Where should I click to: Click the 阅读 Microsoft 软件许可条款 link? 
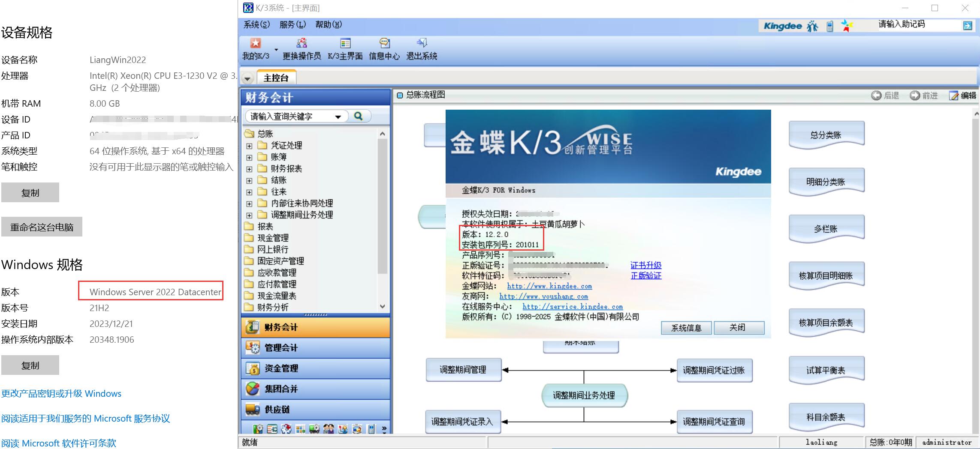pyautogui.click(x=59, y=443)
